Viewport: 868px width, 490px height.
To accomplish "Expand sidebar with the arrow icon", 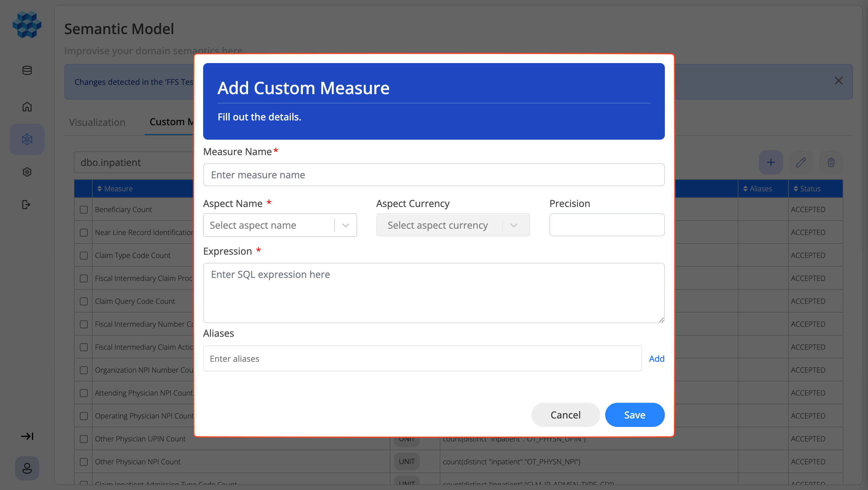I will (x=27, y=436).
